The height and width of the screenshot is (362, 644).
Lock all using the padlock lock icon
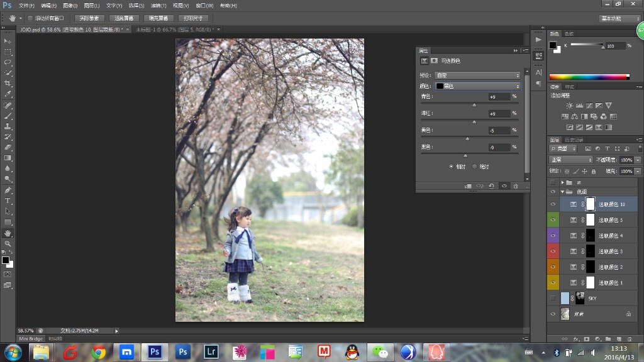click(x=594, y=171)
